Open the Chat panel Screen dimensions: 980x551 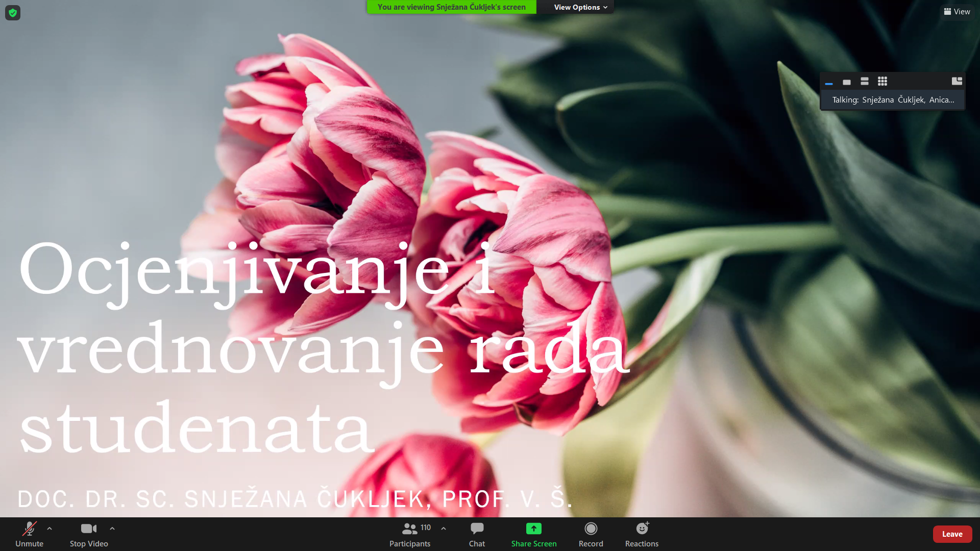pos(477,534)
